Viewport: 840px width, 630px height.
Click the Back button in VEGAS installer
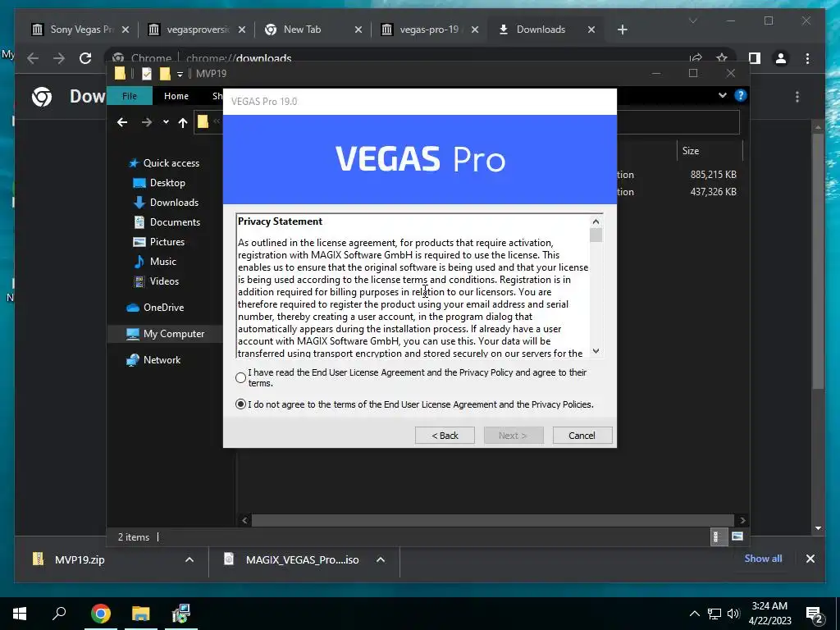click(445, 436)
